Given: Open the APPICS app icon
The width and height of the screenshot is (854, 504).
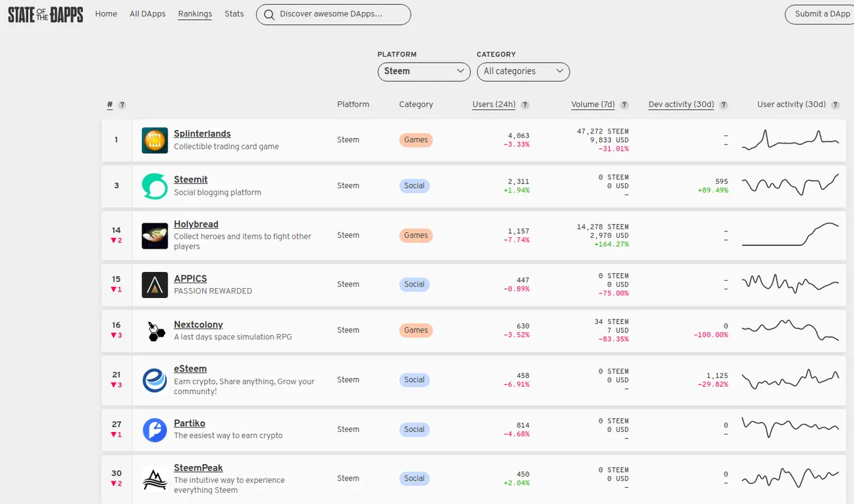Looking at the screenshot, I should click(155, 285).
